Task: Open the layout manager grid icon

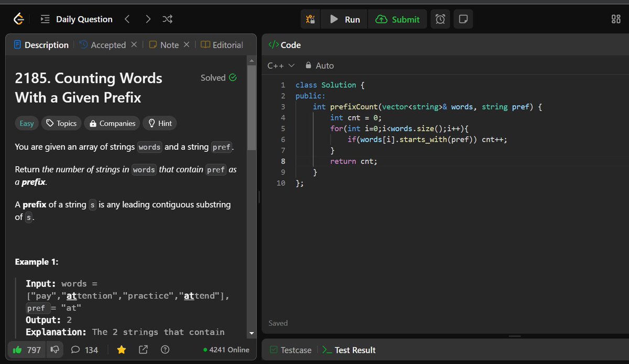Action: pos(616,19)
